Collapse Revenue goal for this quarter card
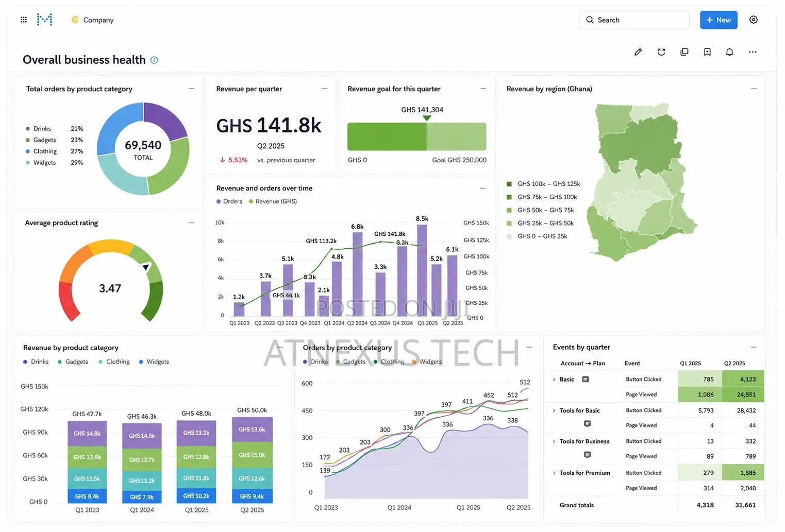Image resolution: width=785 pixels, height=532 pixels. click(x=483, y=89)
